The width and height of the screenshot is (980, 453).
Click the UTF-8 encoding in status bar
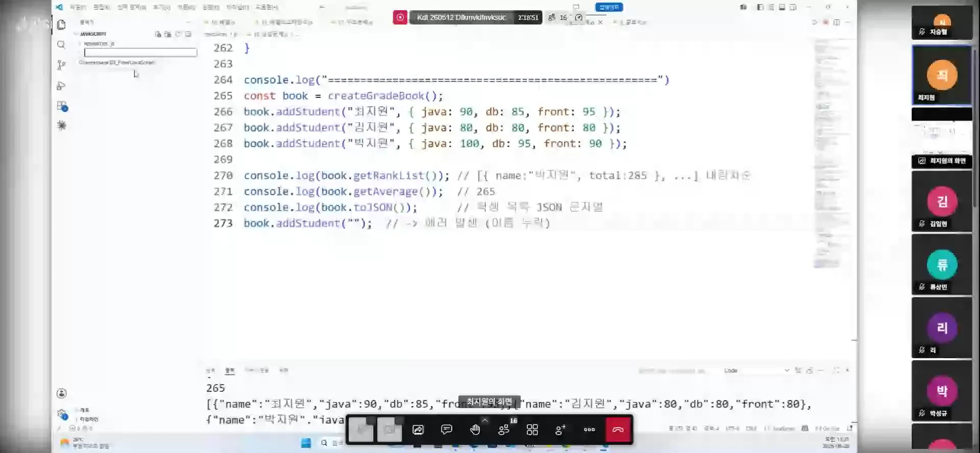732,429
